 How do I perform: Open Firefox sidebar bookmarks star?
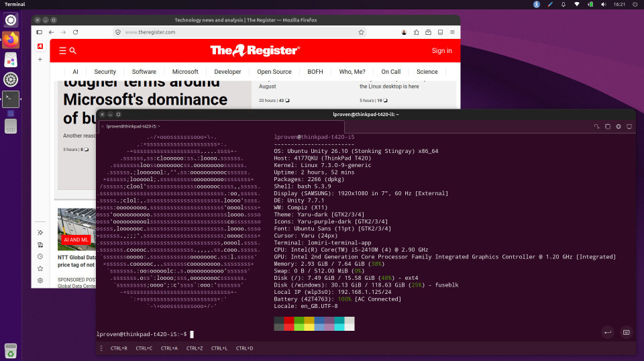coord(40,268)
